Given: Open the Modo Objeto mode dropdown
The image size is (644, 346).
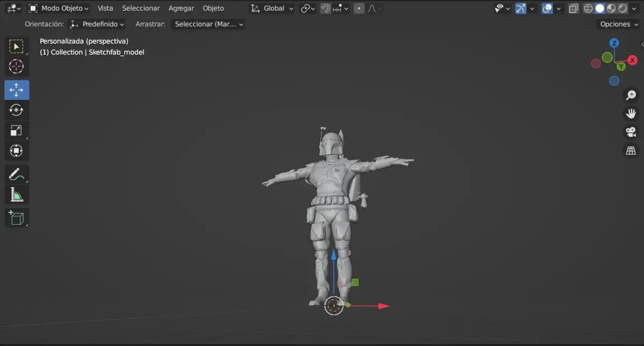Looking at the screenshot, I should coord(58,9).
